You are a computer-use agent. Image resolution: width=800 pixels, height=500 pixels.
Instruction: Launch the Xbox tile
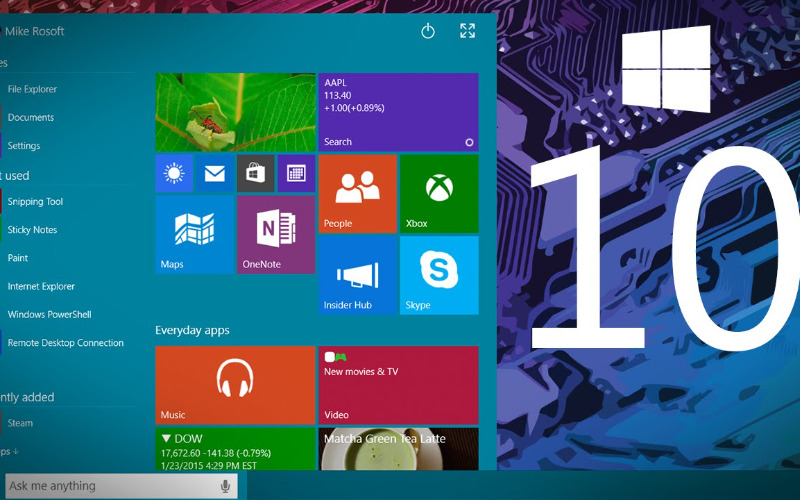tap(439, 194)
